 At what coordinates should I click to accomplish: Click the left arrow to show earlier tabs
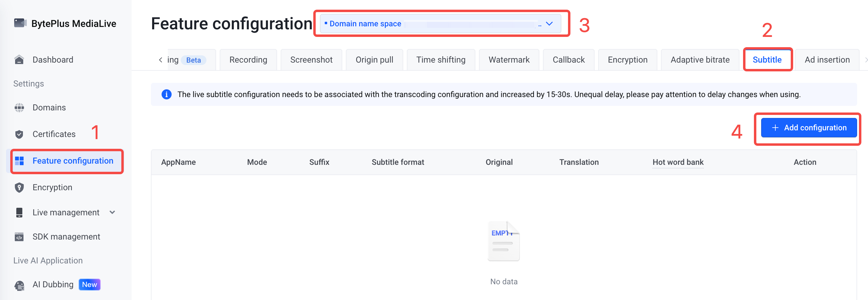[161, 60]
